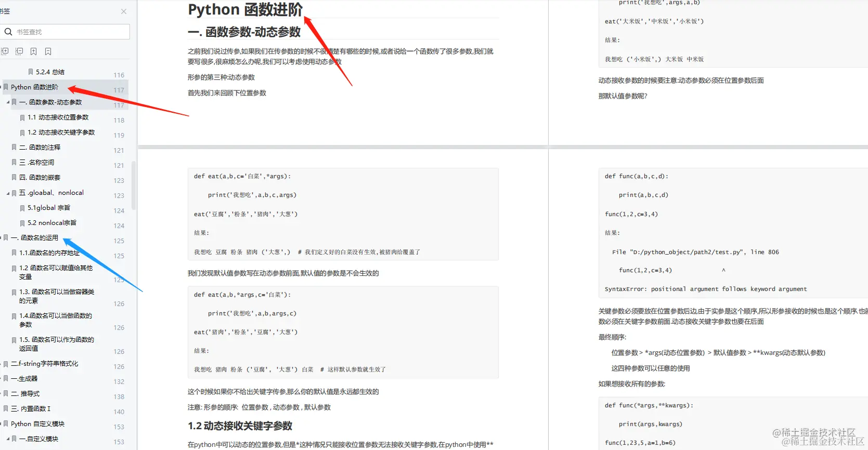
Task: Click the bookmark icon beside 四. 函数的嵌套
Action: coord(14,178)
